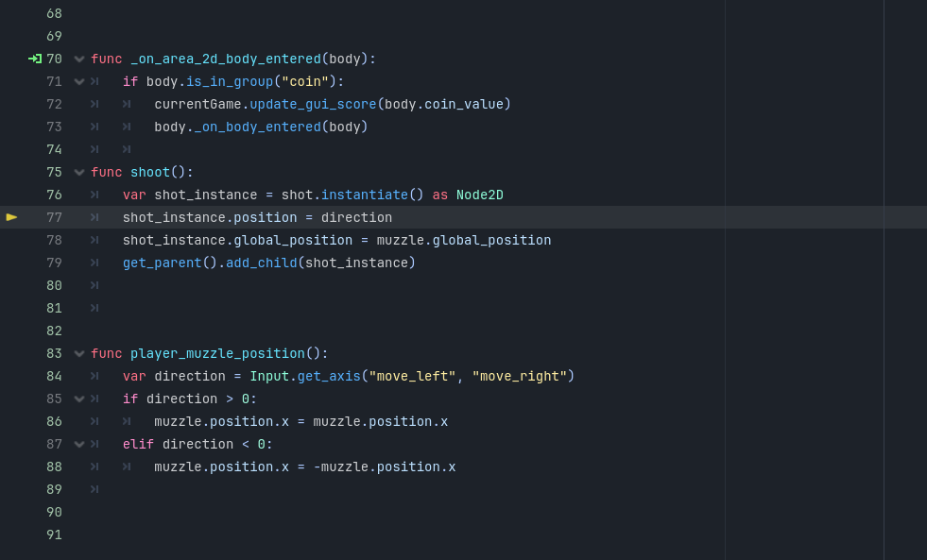Click the is_in_group method name
The width and height of the screenshot is (927, 560).
click(x=230, y=81)
